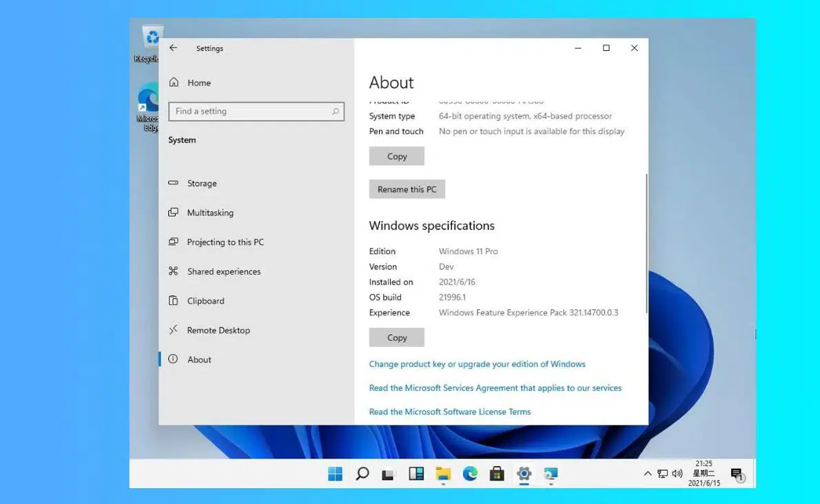The width and height of the screenshot is (820, 504).
Task: Click the Windows 11 Pro edition value
Action: pyautogui.click(x=468, y=251)
